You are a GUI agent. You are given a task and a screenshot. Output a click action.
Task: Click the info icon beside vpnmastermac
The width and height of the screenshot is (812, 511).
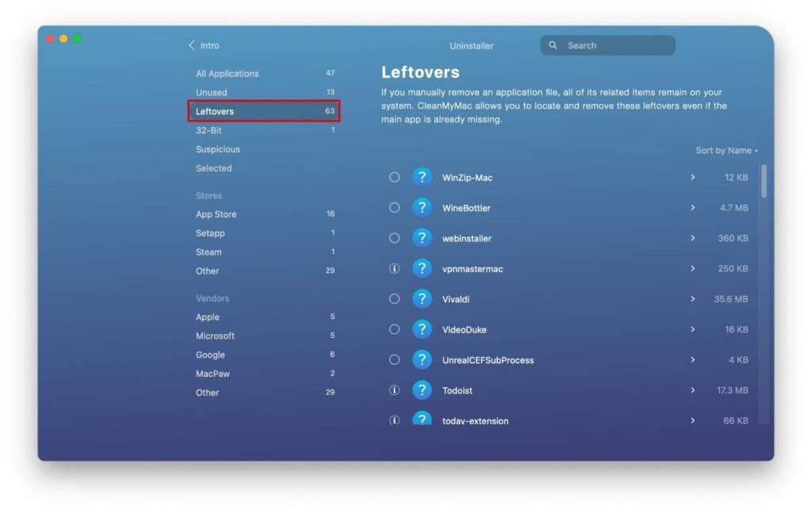coord(394,268)
